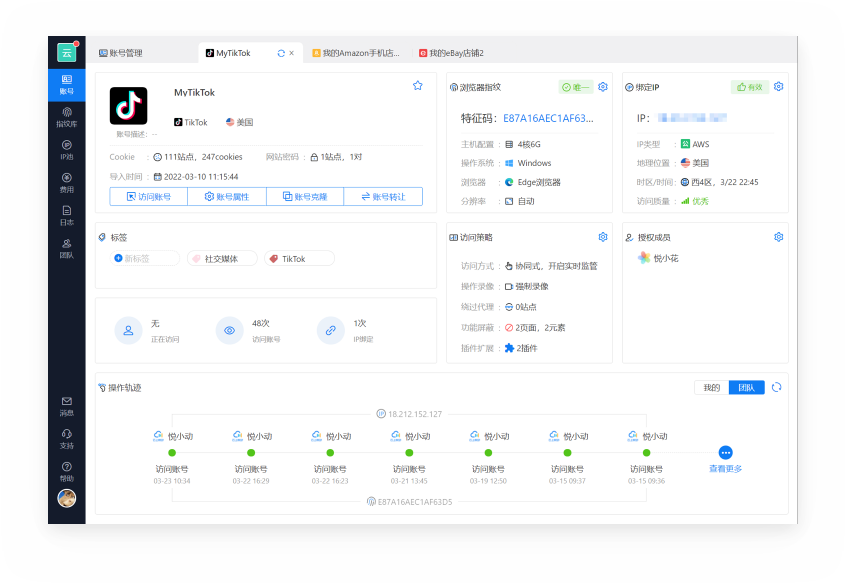Click the 新标签 tag input field
Image resolution: width=846 pixels, height=584 pixels.
[x=146, y=259]
